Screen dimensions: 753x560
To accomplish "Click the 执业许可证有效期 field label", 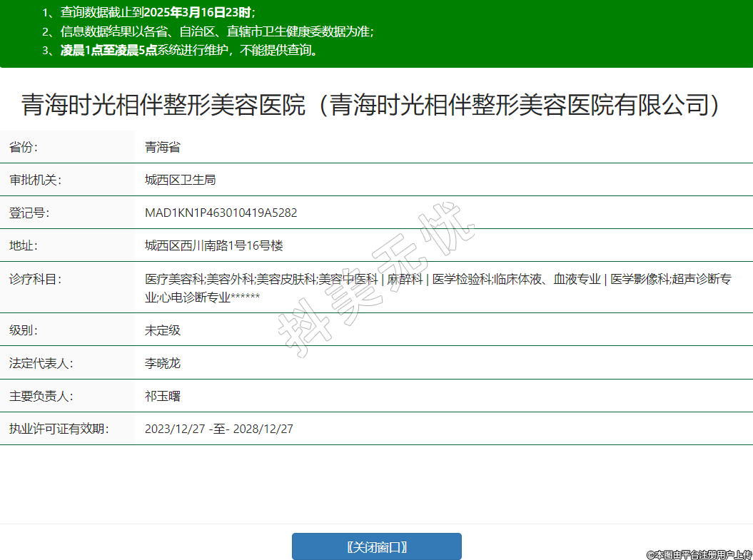I will [59, 429].
